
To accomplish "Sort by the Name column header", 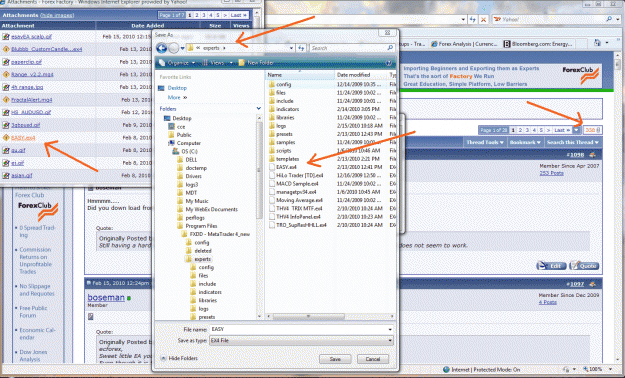I will (x=300, y=75).
